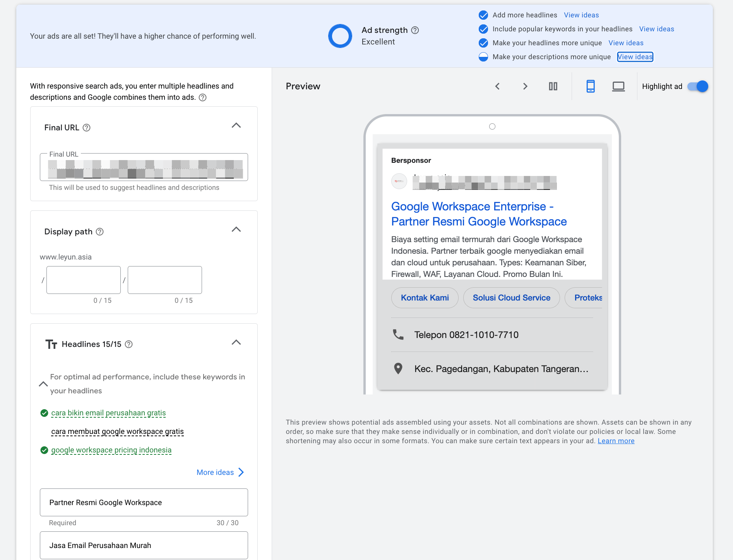
Task: Edit the 'Jasa Email Perusahaan Murah' headline
Action: (x=144, y=545)
